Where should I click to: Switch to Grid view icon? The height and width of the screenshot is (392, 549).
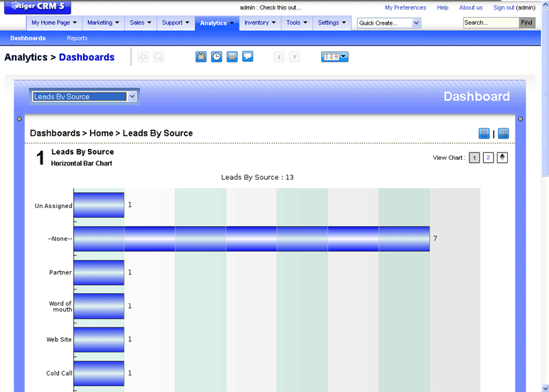pos(503,133)
